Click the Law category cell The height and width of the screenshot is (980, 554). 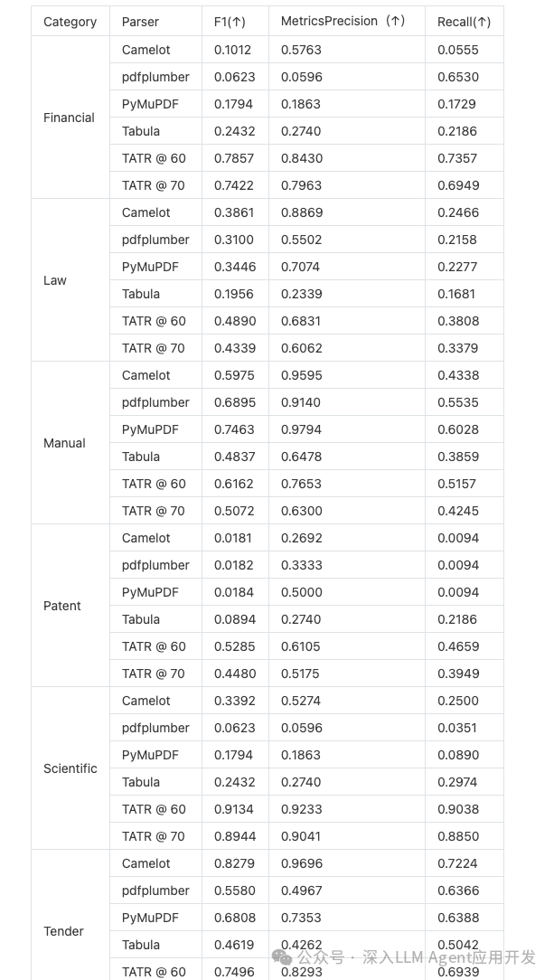[55, 280]
